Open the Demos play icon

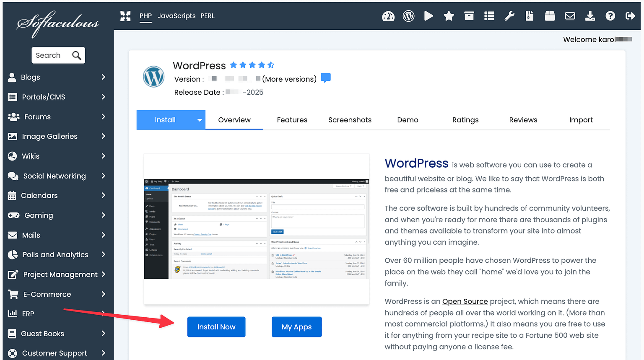point(428,16)
